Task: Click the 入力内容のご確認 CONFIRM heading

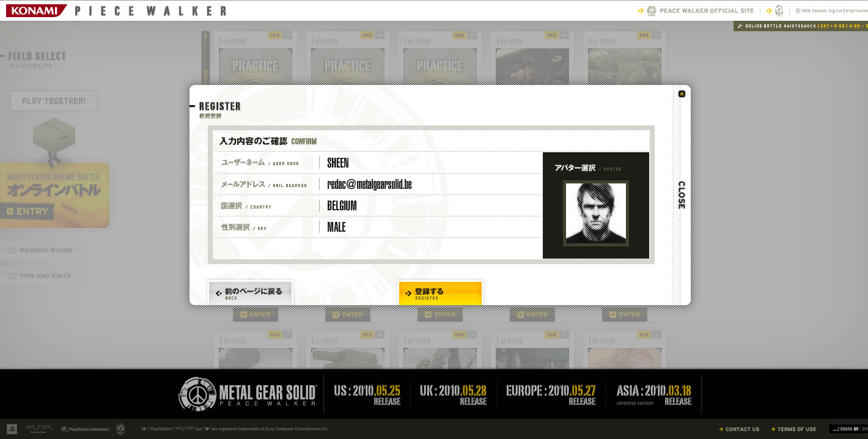Action: 268,141
